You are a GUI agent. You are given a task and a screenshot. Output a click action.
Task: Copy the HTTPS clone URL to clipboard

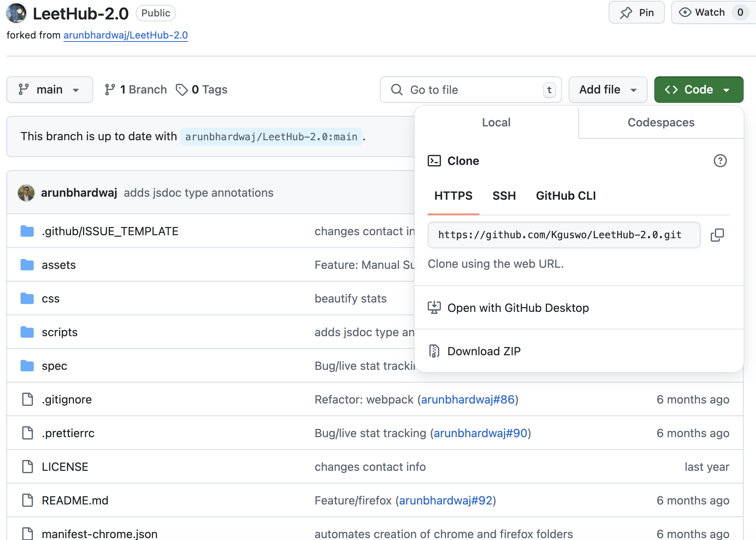717,235
